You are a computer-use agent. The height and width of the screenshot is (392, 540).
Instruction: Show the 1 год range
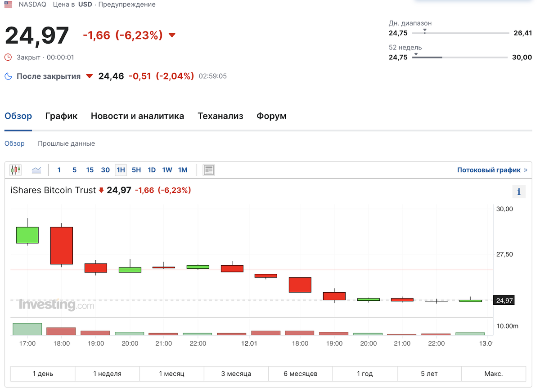(x=365, y=374)
